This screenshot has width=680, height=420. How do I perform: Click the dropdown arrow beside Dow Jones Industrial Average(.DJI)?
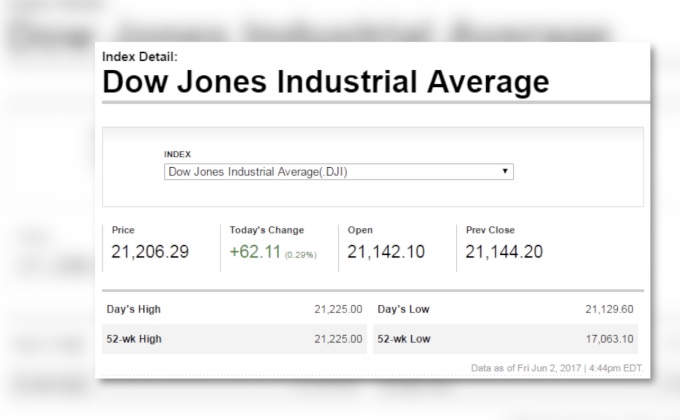pyautogui.click(x=506, y=171)
